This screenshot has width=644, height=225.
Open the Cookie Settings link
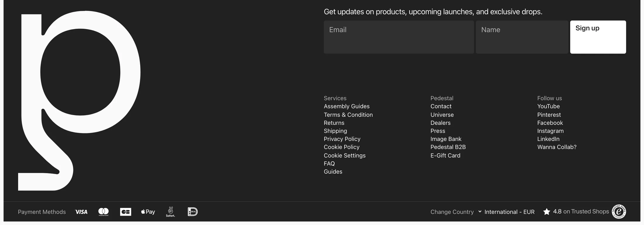(x=345, y=156)
